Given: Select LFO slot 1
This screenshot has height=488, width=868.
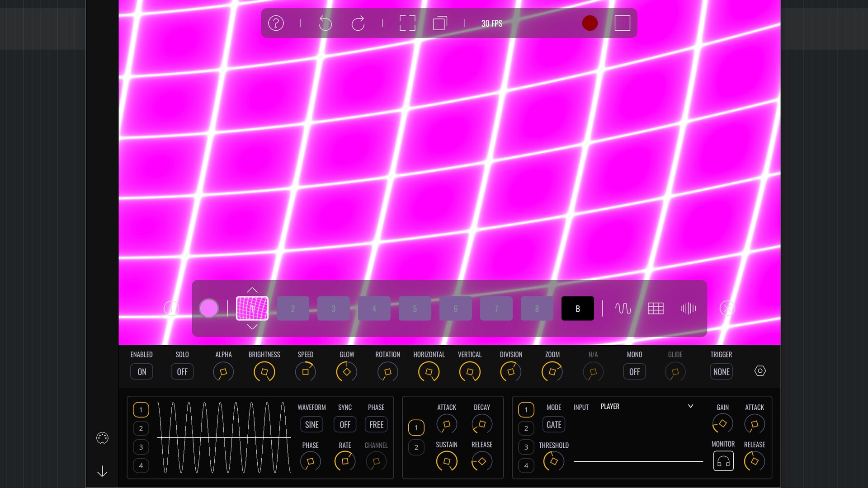Looking at the screenshot, I should [141, 409].
